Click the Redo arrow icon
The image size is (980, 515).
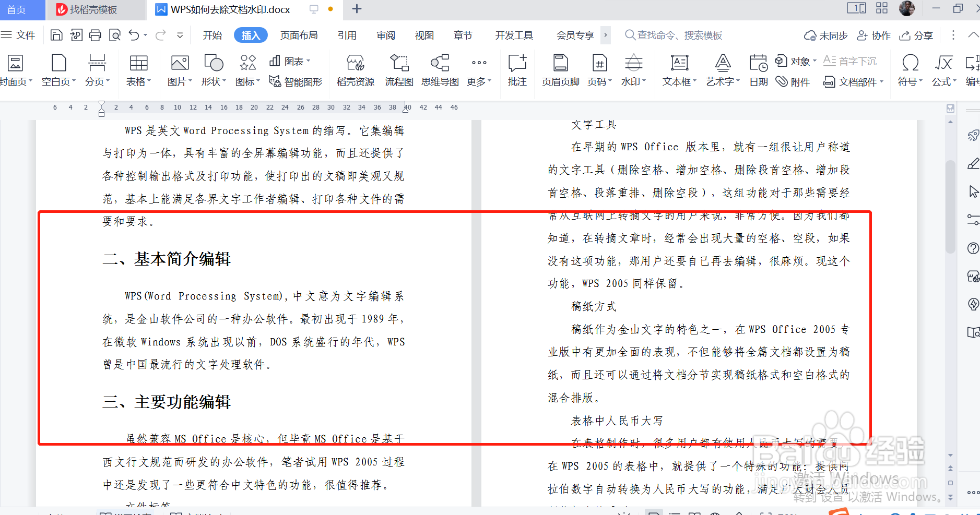pyautogui.click(x=161, y=35)
